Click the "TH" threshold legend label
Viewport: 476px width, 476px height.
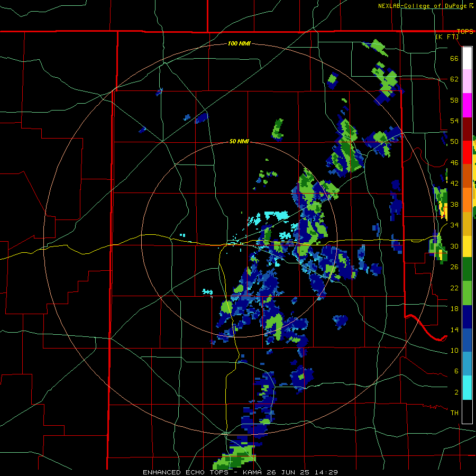click(454, 413)
